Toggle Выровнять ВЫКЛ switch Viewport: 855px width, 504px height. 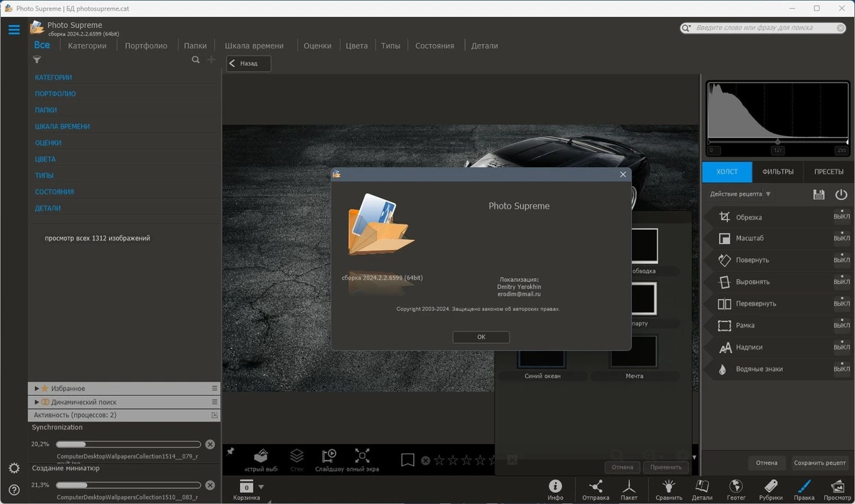click(x=842, y=282)
